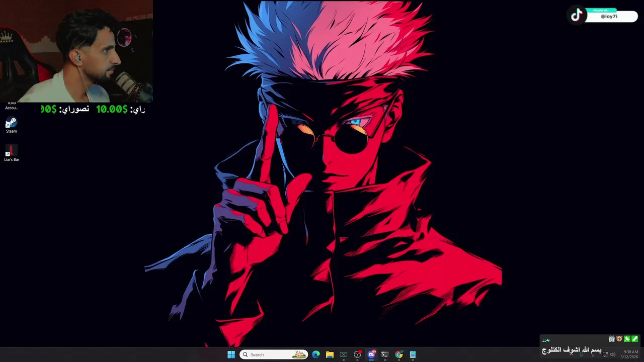This screenshot has height=362, width=644.
Task: Click the green 10.00$ donation amount
Action: pyautogui.click(x=112, y=109)
